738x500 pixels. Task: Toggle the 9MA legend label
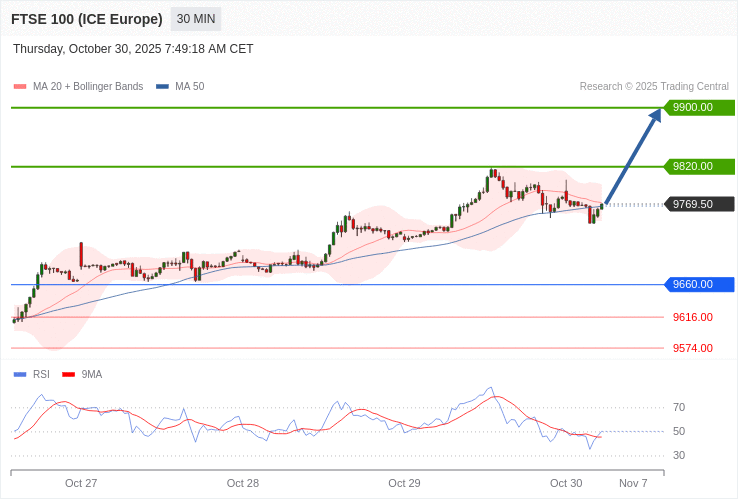coord(92,375)
